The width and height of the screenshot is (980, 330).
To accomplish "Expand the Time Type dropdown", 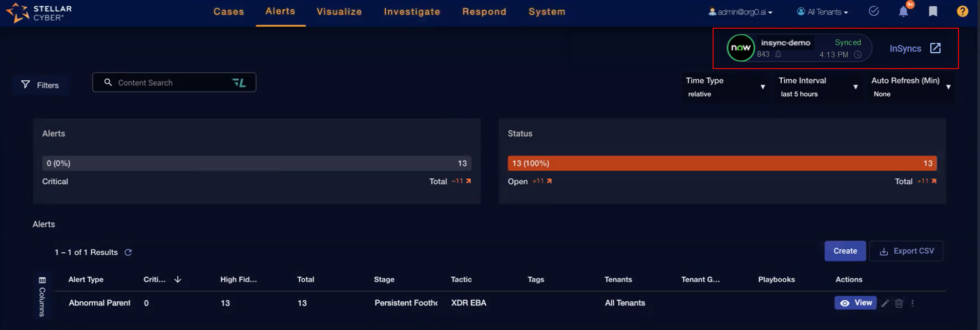I will pyautogui.click(x=762, y=87).
